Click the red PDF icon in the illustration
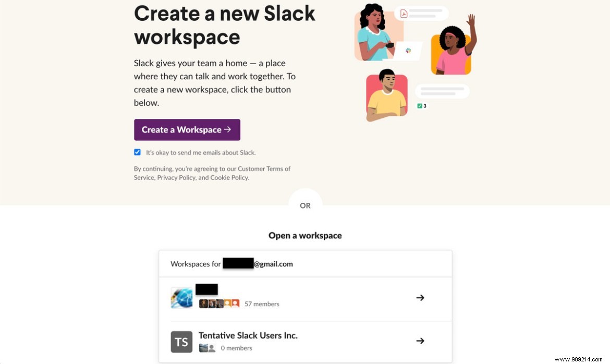The height and width of the screenshot is (364, 610). 404,13
